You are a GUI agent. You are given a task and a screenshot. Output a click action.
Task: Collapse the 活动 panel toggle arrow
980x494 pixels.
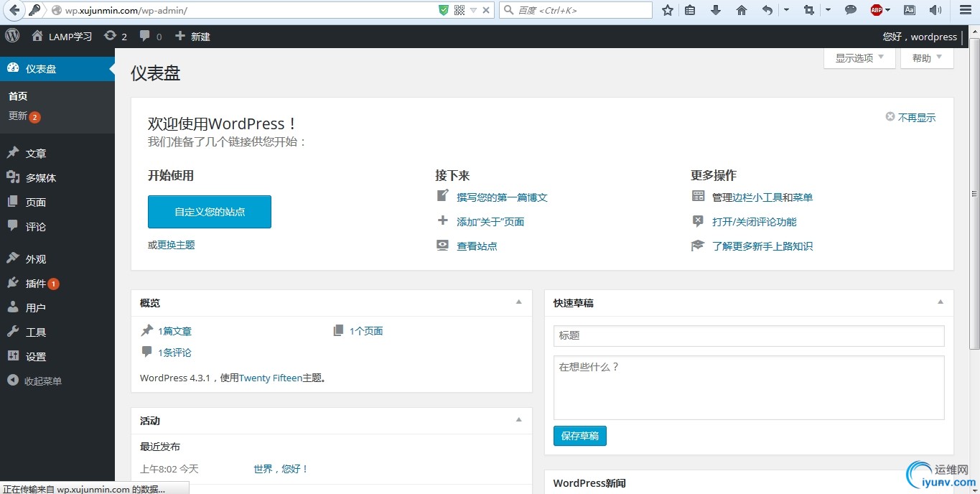[519, 420]
